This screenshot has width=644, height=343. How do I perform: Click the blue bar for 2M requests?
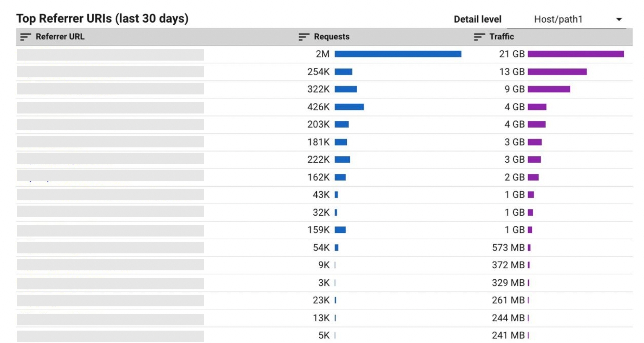coord(398,54)
